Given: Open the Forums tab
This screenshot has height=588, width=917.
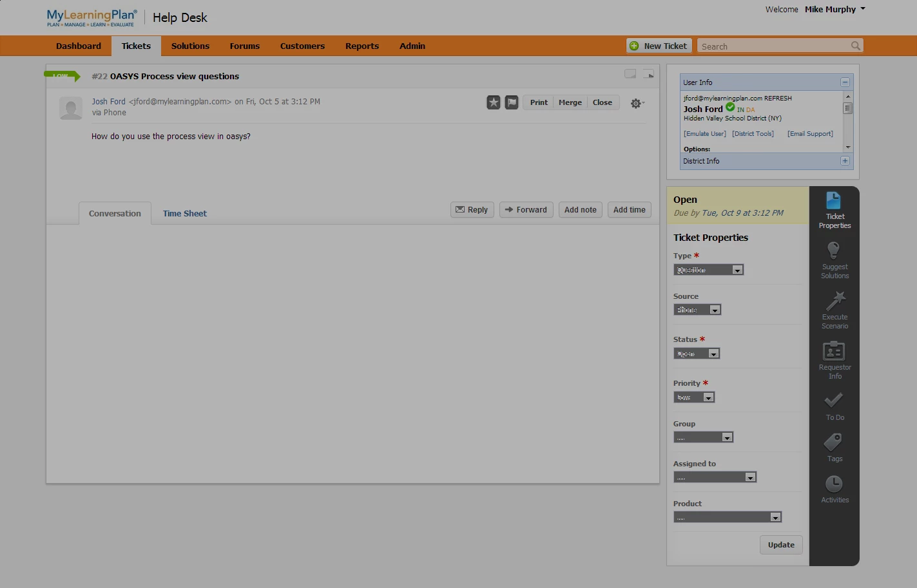Looking at the screenshot, I should point(245,46).
